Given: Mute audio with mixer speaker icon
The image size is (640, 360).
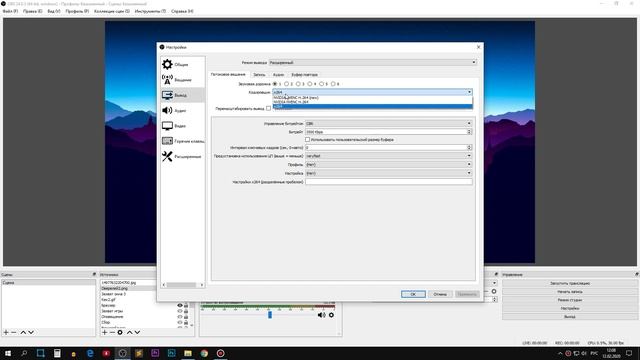Looking at the screenshot, I should click(322, 315).
